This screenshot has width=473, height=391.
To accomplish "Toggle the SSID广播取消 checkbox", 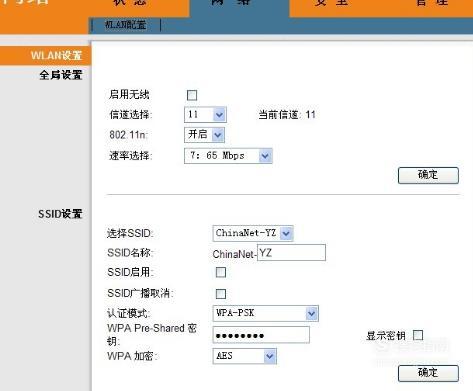I will pyautogui.click(x=221, y=294).
